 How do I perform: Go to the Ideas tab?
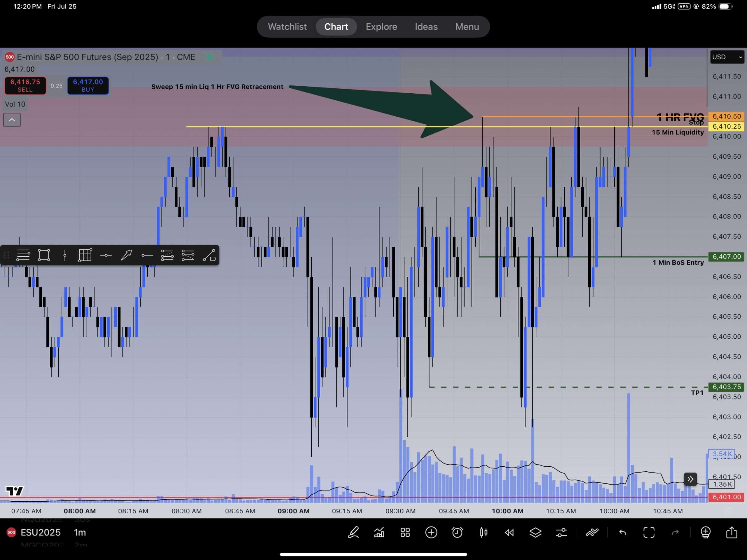[426, 27]
